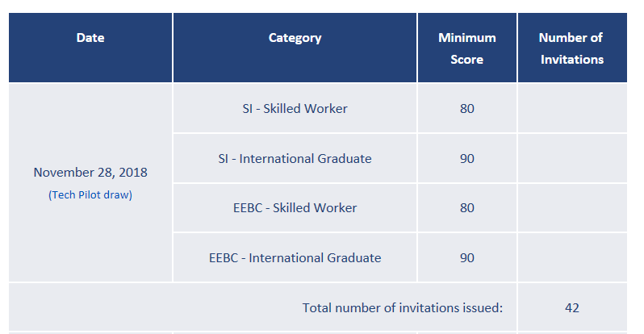Click minimum score 90 for SI International Graduate

coord(466,158)
